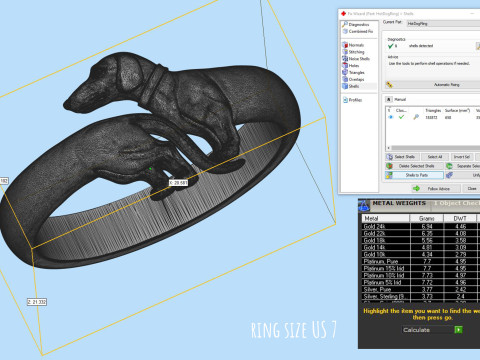Toggle the Manual section 'A' button
Viewport: 480px width, 360px height.
388,99
